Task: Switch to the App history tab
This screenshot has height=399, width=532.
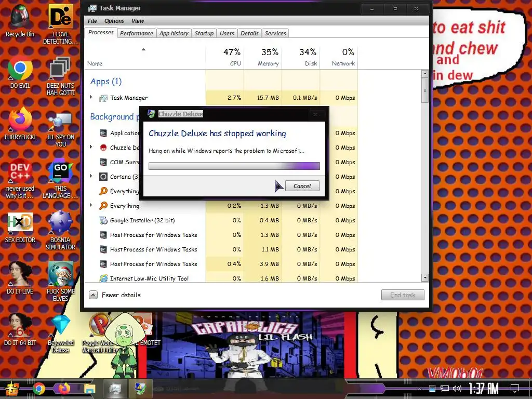Action: click(174, 33)
